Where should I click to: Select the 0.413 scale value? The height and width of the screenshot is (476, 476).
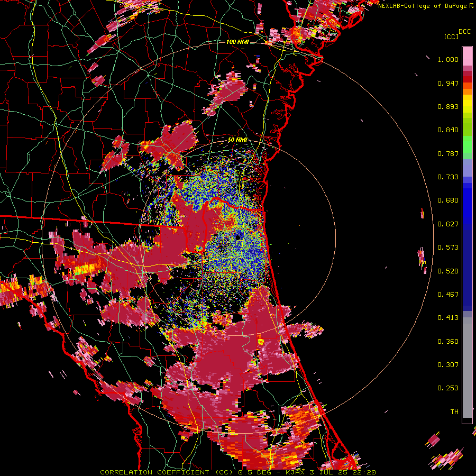tap(448, 318)
